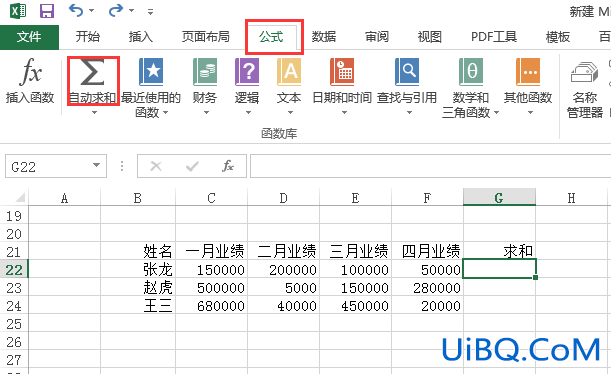The width and height of the screenshot is (611, 374).
Task: Select row 21 header
Action: tap(14, 251)
